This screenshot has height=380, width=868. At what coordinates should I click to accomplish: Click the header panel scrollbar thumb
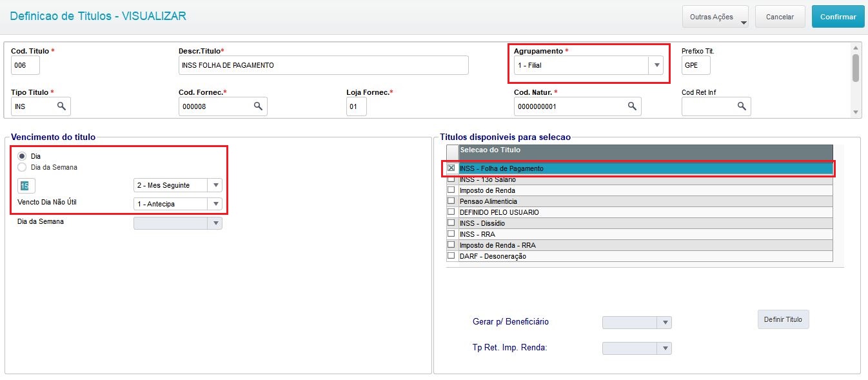tap(856, 68)
